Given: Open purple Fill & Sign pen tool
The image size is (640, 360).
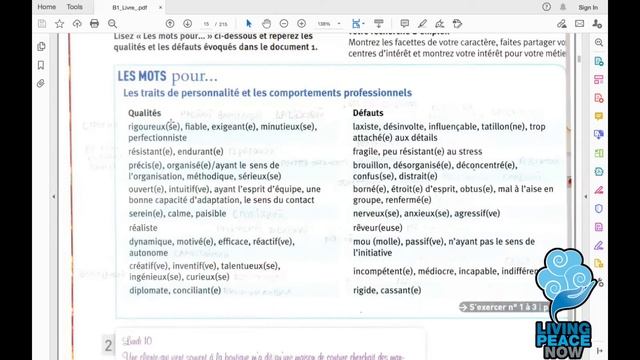Looking at the screenshot, I should pyautogui.click(x=599, y=245).
